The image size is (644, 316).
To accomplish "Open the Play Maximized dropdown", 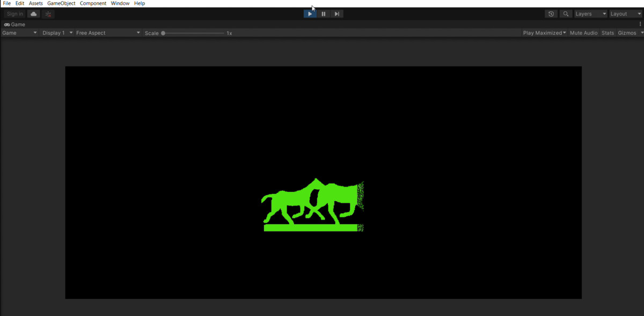I will tap(545, 33).
